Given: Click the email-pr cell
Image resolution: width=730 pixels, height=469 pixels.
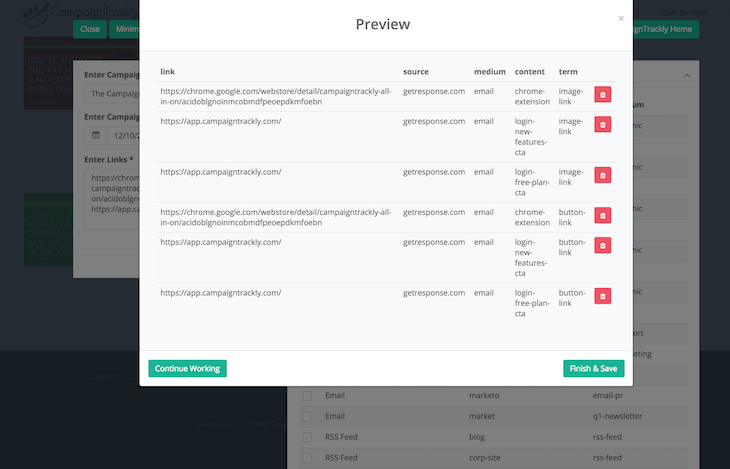Looking at the screenshot, I should pyautogui.click(x=608, y=395).
